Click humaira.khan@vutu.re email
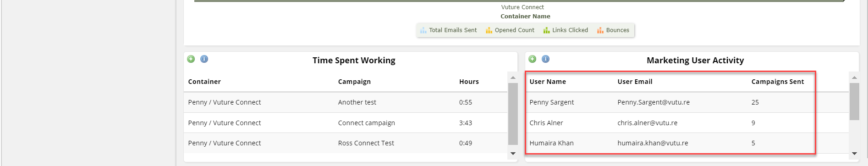 point(653,143)
